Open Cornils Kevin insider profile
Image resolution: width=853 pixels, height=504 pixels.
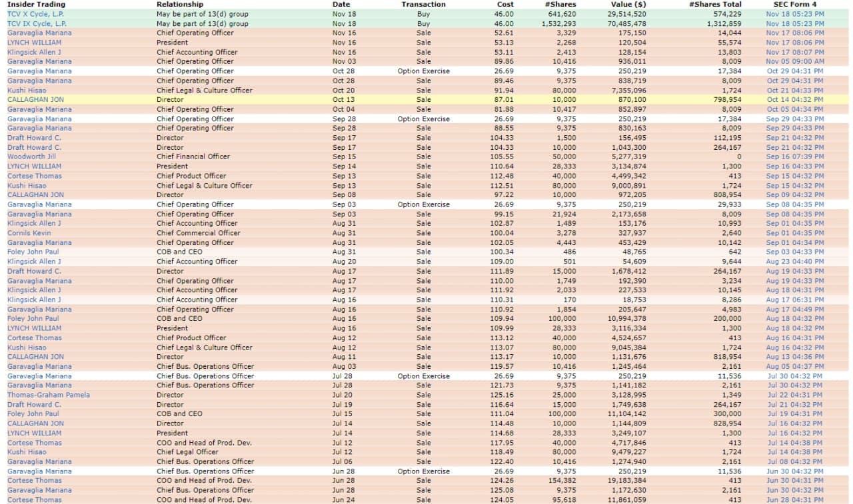[29, 233]
